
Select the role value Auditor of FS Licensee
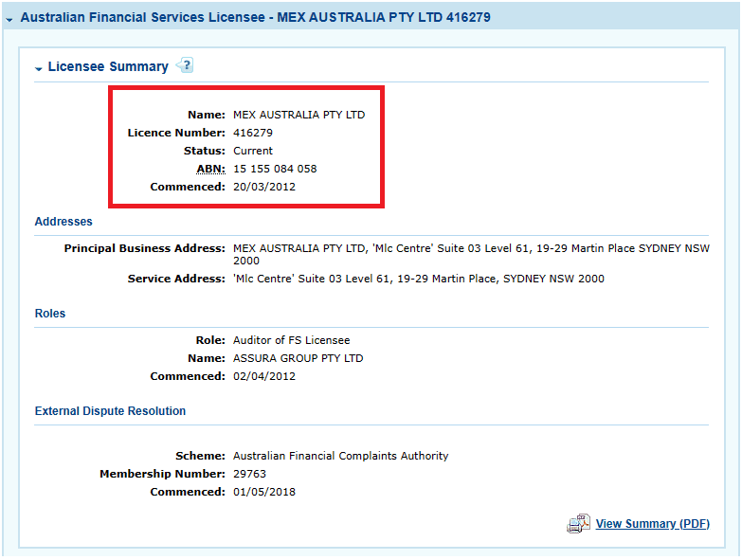tap(292, 340)
